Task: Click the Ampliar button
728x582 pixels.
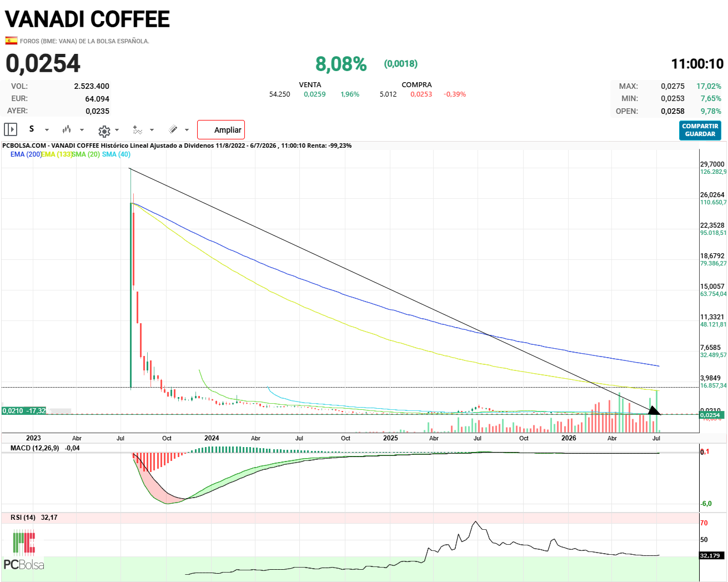Action: (221, 129)
